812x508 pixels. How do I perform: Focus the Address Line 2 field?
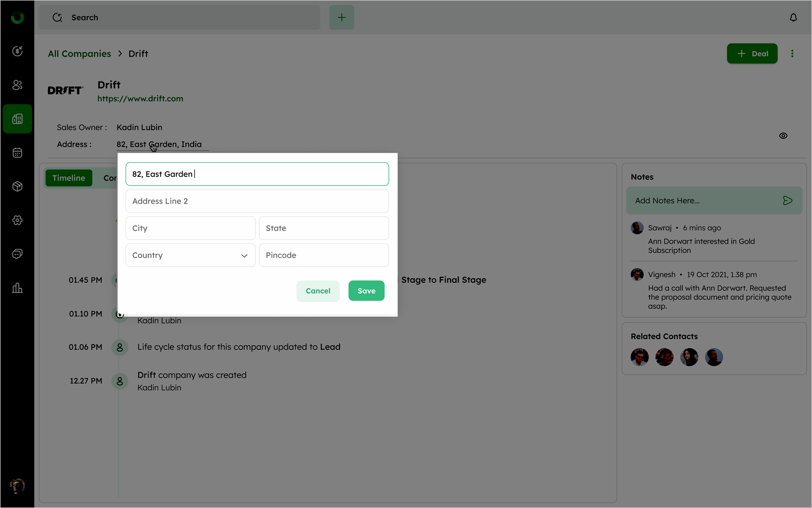(x=257, y=201)
